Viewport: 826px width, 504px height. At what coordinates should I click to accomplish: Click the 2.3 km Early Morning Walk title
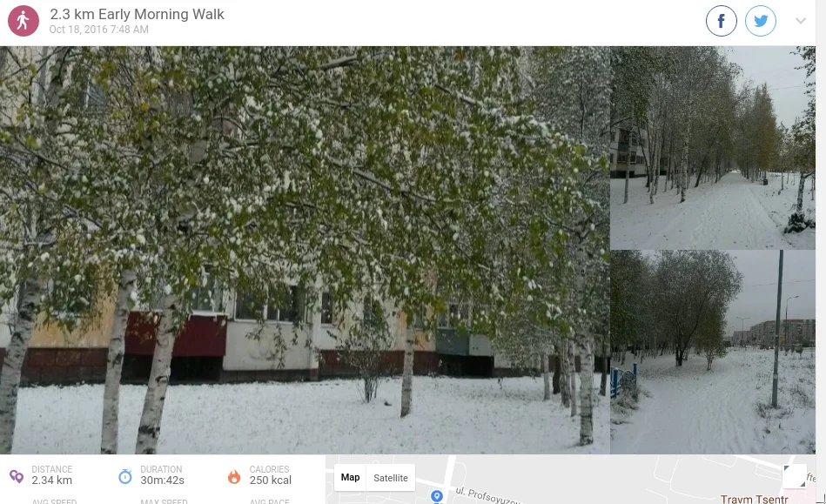pyautogui.click(x=137, y=14)
